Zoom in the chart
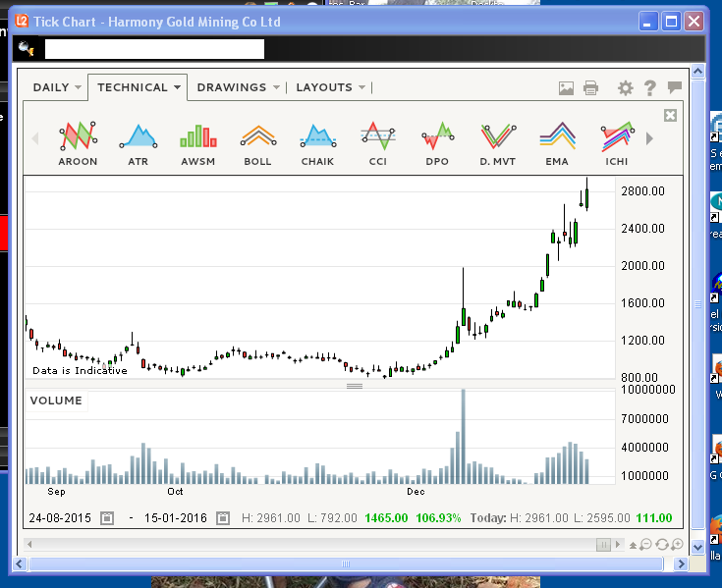The height and width of the screenshot is (588, 722). (x=677, y=545)
